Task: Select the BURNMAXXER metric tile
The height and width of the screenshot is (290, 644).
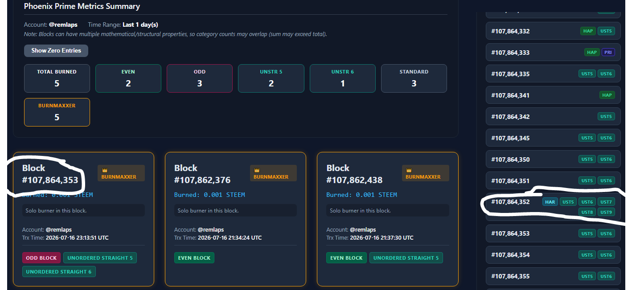Action: (57, 112)
